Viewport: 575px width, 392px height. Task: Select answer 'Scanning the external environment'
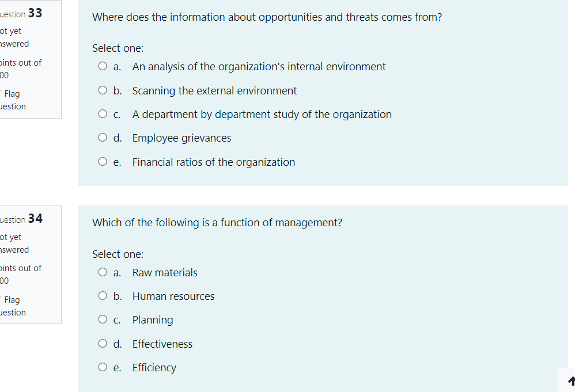102,90
